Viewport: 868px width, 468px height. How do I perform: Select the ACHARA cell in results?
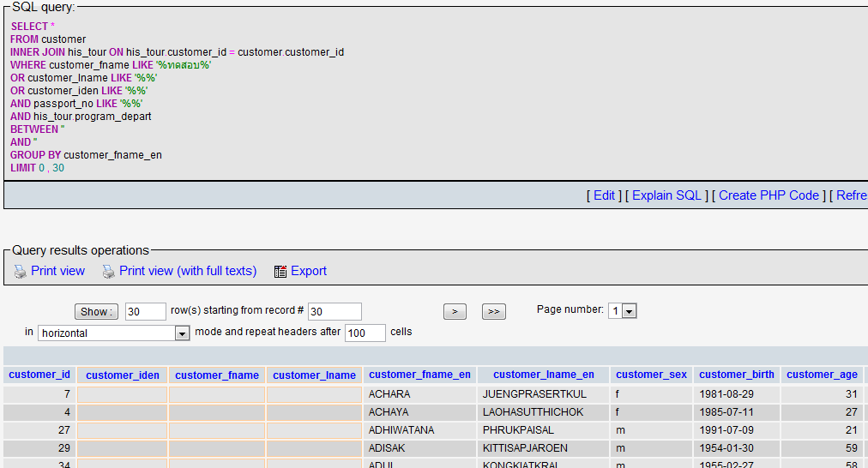point(389,394)
